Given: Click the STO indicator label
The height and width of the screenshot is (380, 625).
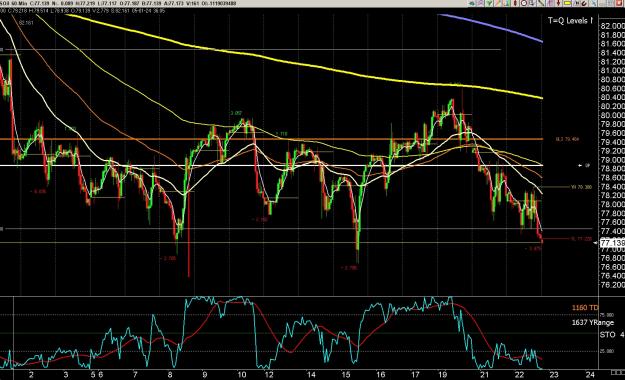Looking at the screenshot, I should click(x=607, y=335).
